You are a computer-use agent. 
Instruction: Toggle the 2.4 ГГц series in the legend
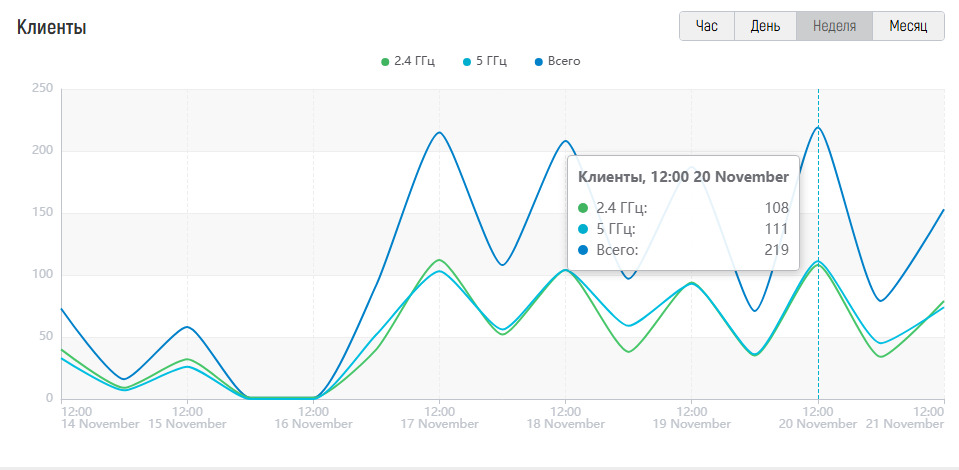(408, 62)
